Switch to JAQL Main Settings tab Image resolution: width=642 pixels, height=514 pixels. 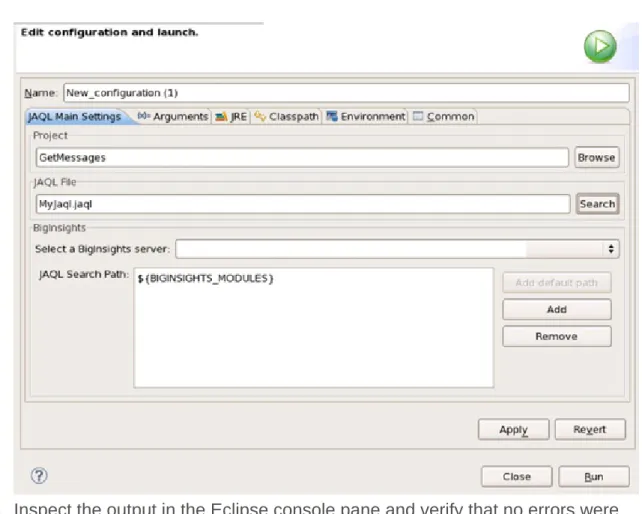click(x=76, y=117)
